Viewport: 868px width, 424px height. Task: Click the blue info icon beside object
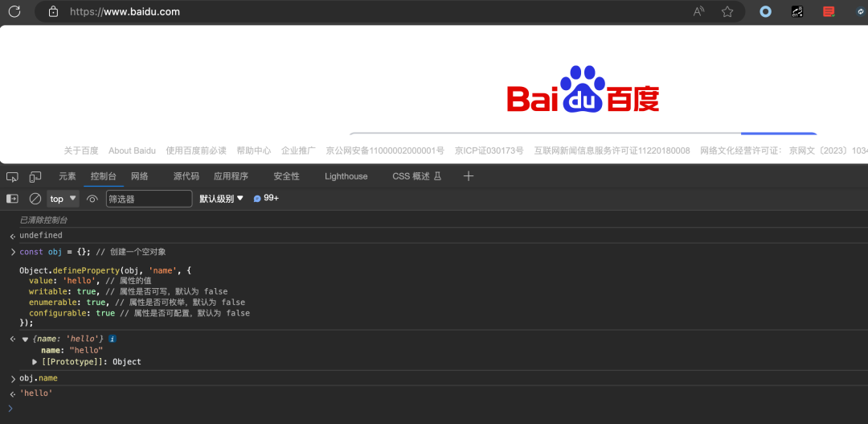pos(112,339)
